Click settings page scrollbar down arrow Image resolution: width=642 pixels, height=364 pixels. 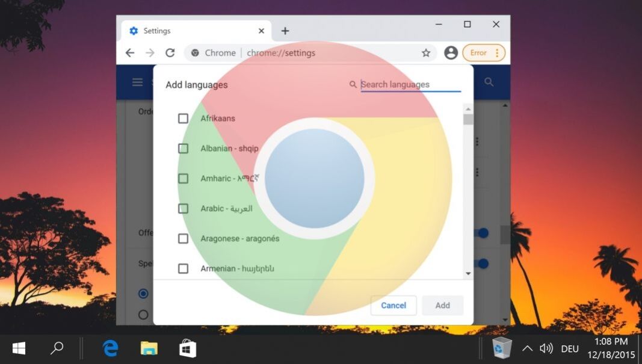coord(505,320)
